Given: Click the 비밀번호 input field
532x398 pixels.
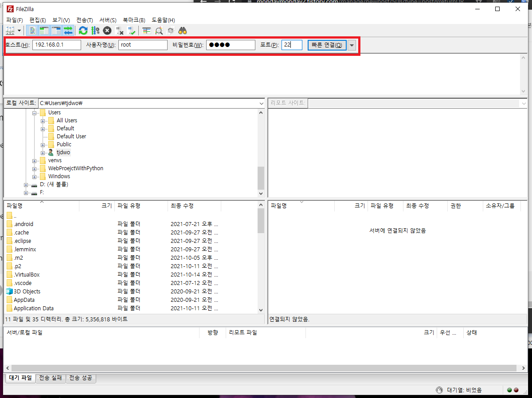Looking at the screenshot, I should coord(231,45).
